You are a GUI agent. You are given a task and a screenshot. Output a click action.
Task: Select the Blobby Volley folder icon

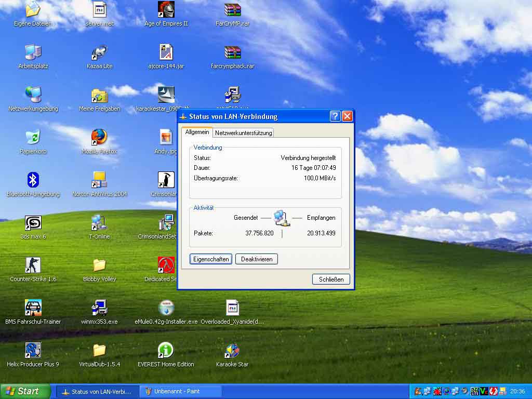(x=99, y=270)
